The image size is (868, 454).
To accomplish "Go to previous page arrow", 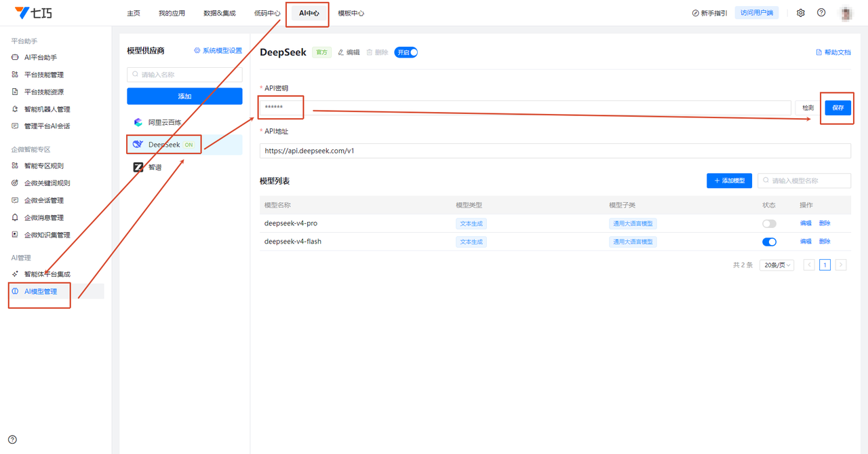I will (x=809, y=265).
